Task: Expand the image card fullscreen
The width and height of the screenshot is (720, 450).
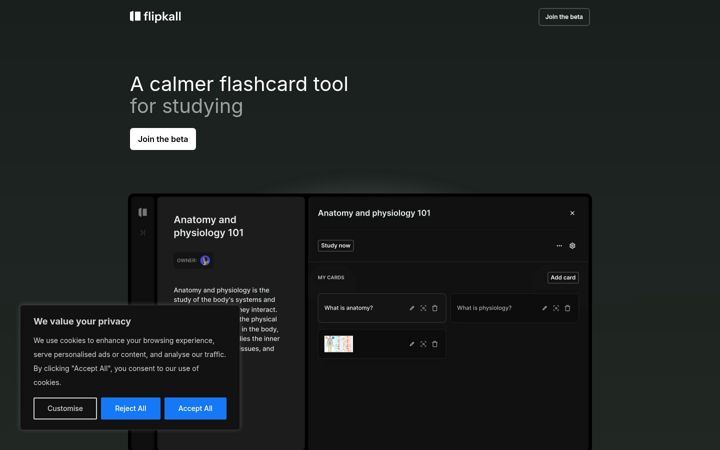Action: click(x=423, y=344)
